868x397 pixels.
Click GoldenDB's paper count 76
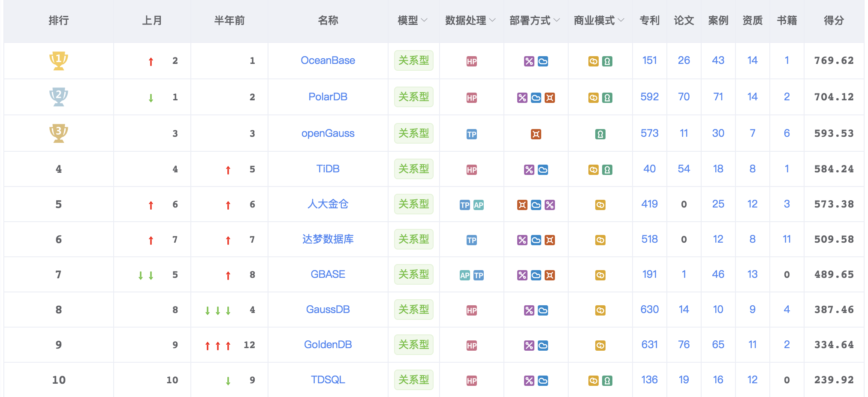[x=684, y=345]
